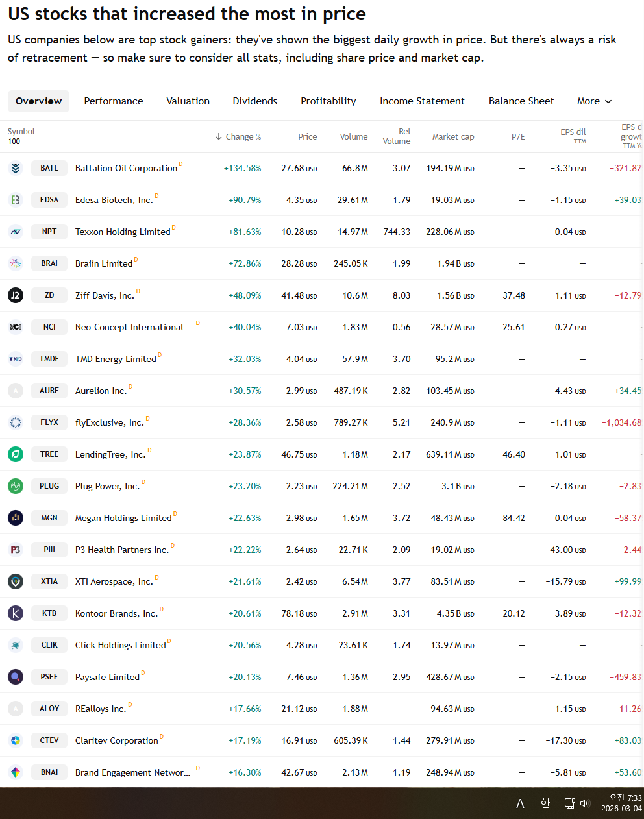Open the Ziff Davis, Inc. company link
This screenshot has height=819, width=644.
pos(105,295)
